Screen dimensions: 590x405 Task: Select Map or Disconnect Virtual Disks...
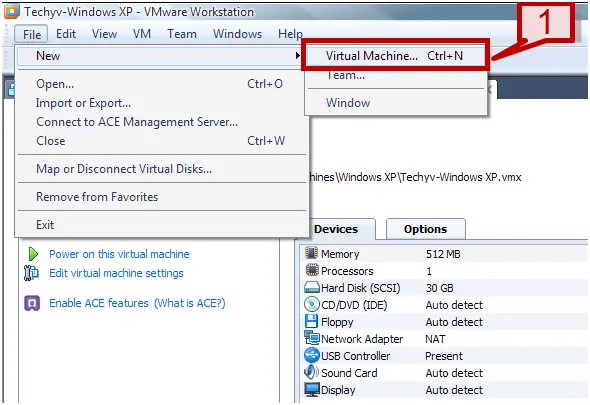click(162, 169)
